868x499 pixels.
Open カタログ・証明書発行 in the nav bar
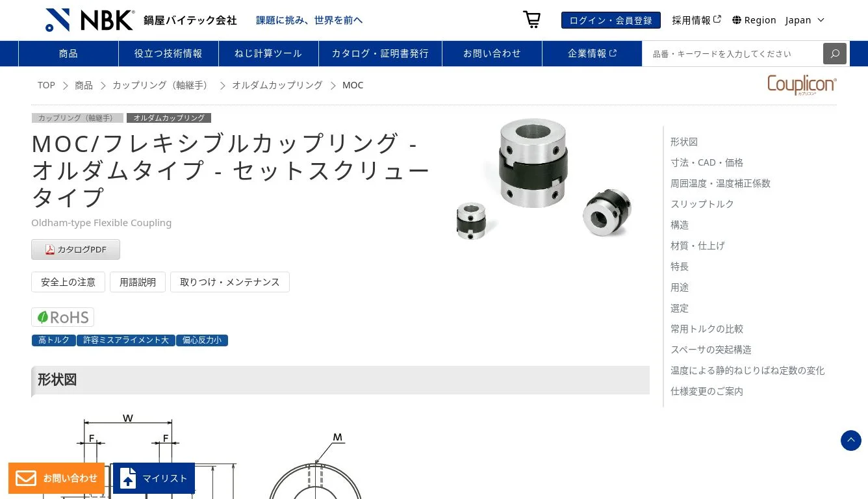(380, 53)
